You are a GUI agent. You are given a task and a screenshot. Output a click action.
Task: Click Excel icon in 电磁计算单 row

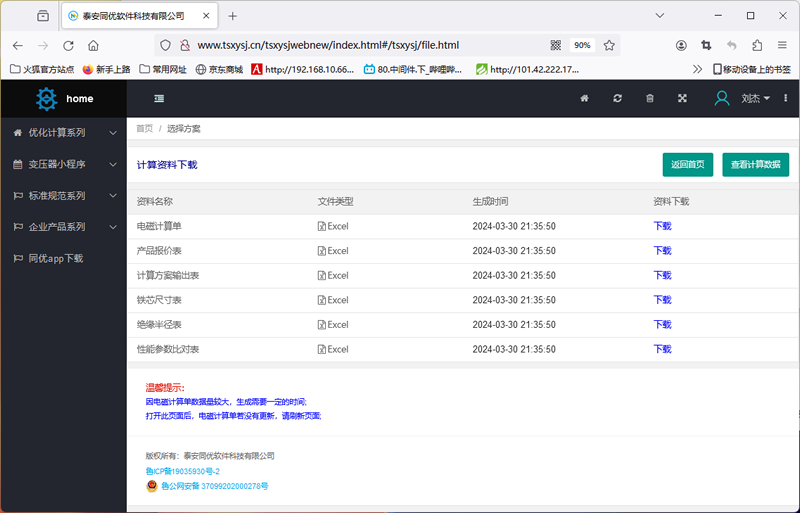(x=321, y=226)
